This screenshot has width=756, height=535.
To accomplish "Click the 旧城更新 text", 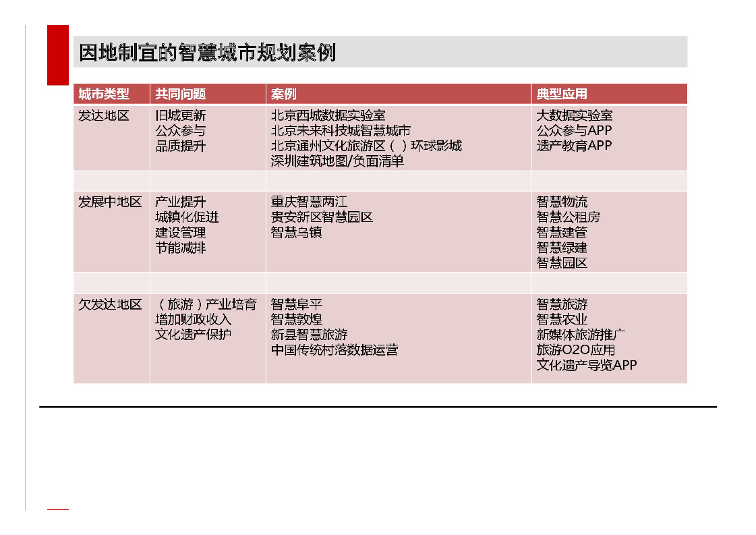I will pos(180,115).
